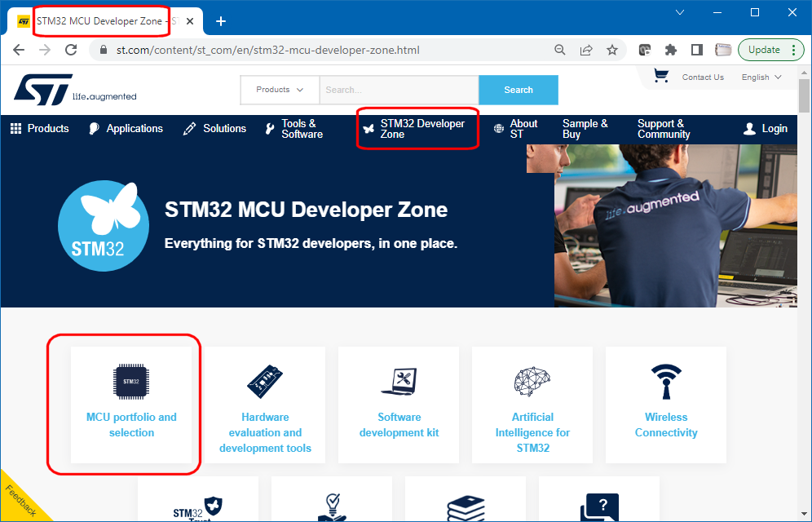Screen dimensions: 812x522
Task: Click the Artificial Intelligence brain icon
Action: tap(532, 382)
